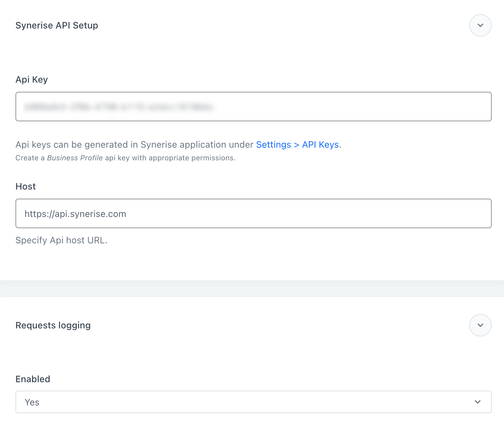Click the blurred Api Key value

click(119, 107)
